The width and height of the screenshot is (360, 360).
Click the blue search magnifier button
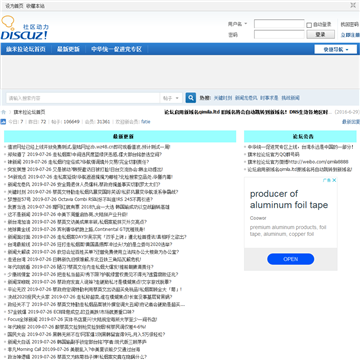coord(191,98)
